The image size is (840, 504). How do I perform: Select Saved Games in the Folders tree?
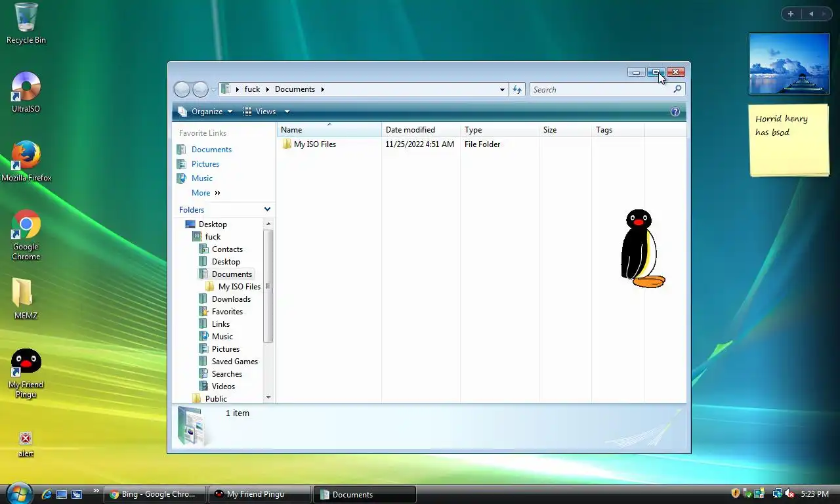coord(228,362)
